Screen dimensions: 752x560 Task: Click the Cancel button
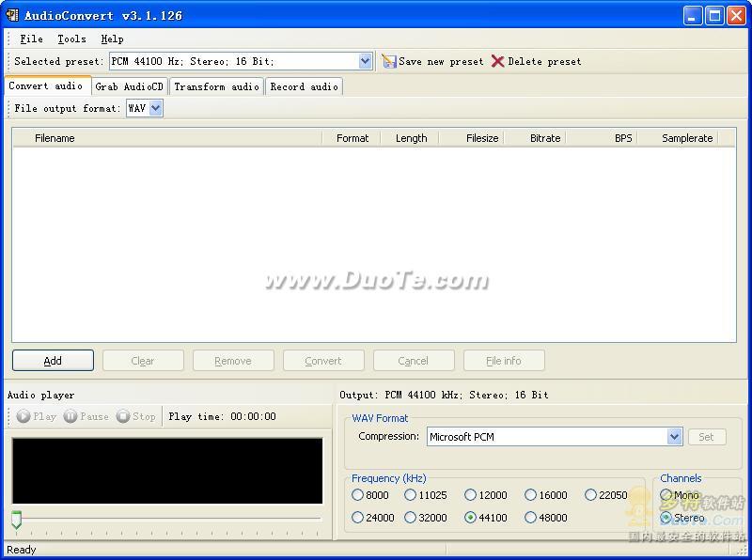(x=414, y=361)
